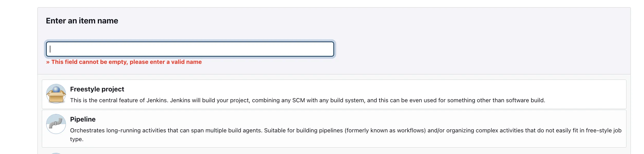Click the word "SCM" in Freestyle description

point(299,100)
